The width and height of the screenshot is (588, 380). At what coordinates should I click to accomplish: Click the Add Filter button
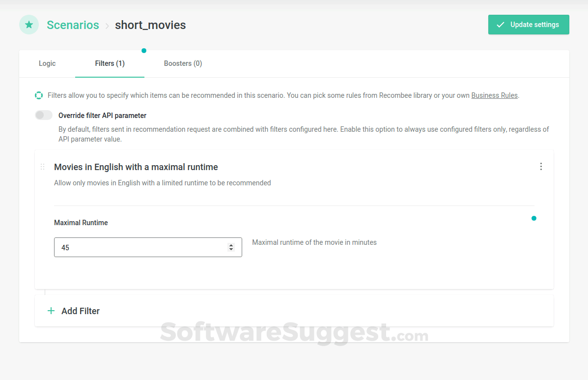coord(81,311)
